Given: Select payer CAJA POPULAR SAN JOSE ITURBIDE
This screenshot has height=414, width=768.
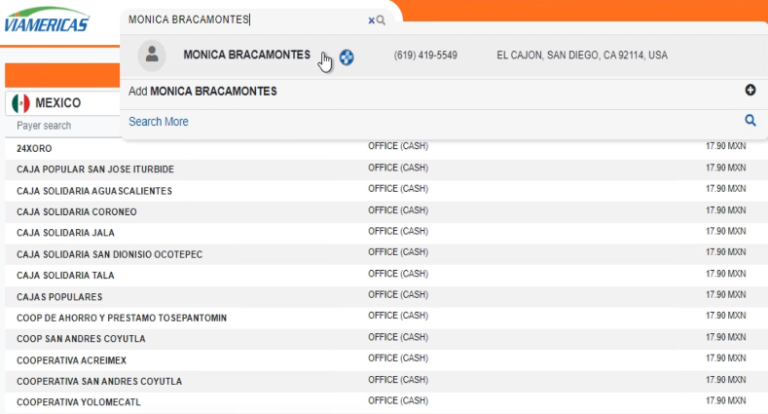Looking at the screenshot, I should point(95,170).
